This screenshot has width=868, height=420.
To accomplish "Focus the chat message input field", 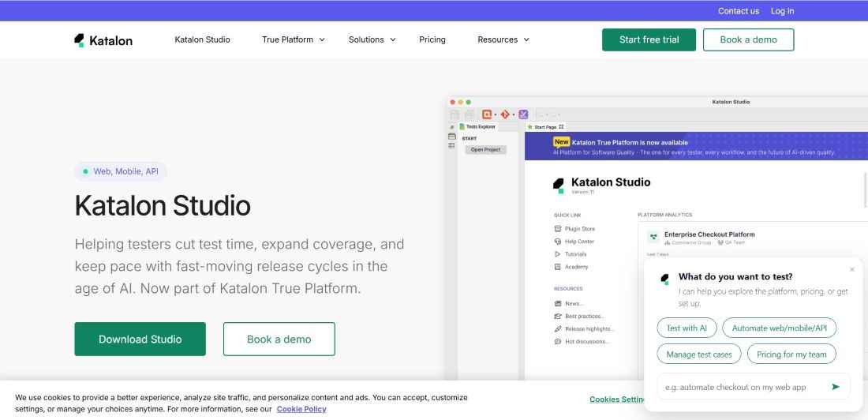I will (742, 387).
